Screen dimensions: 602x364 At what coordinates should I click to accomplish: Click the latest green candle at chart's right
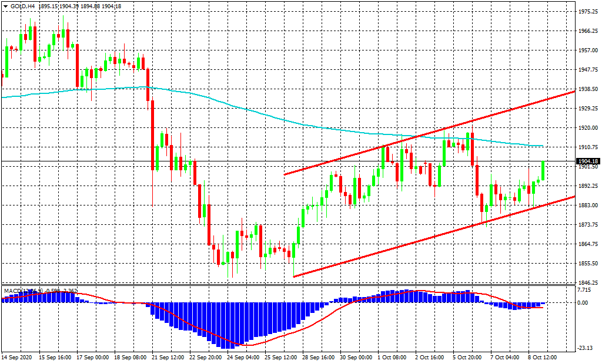click(543, 170)
